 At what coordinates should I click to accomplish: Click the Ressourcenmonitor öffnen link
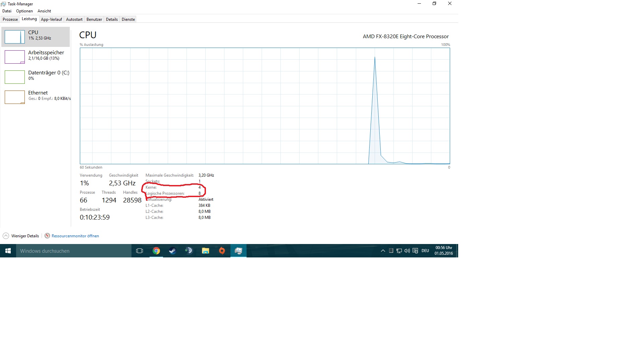point(75,236)
